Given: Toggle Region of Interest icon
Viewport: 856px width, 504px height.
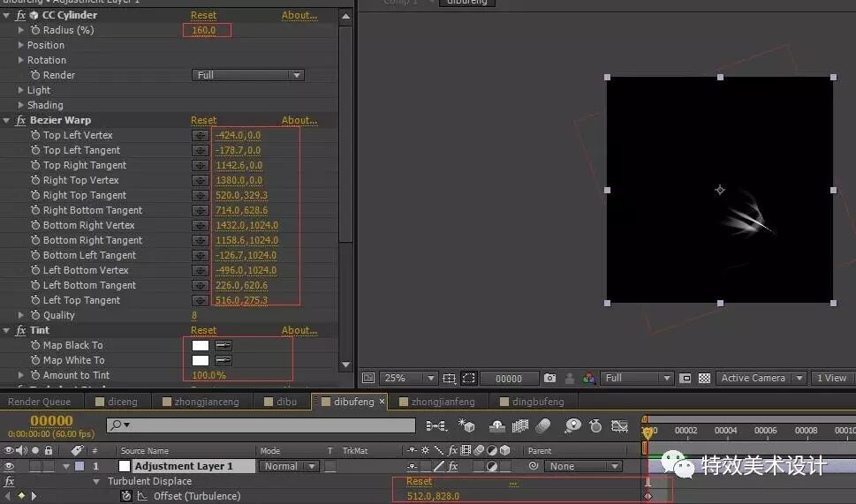Looking at the screenshot, I should click(686, 378).
